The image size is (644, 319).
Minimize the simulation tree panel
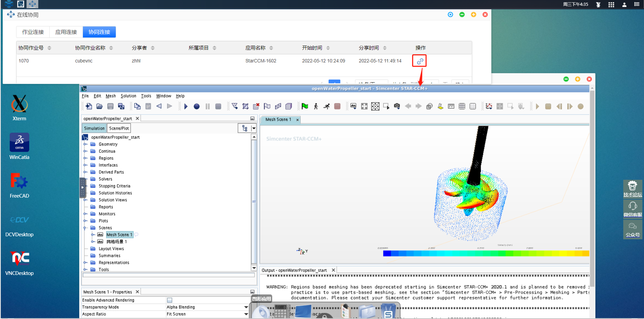(253, 119)
